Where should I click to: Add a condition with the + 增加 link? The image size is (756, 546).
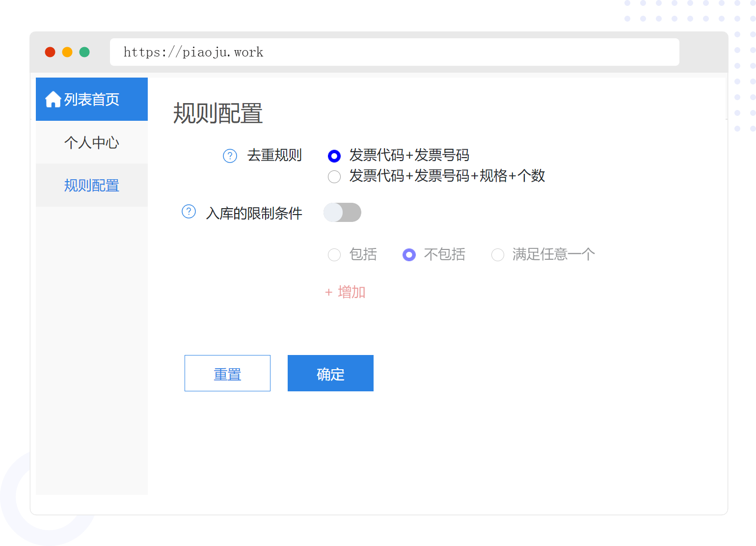(345, 292)
